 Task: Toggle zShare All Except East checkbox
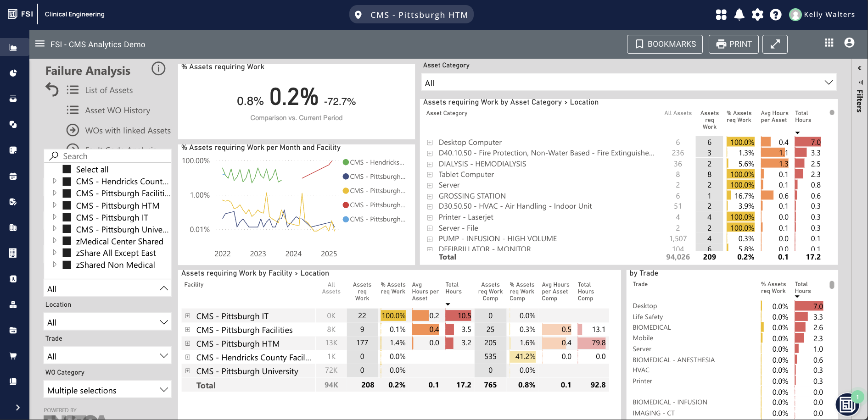tap(67, 253)
